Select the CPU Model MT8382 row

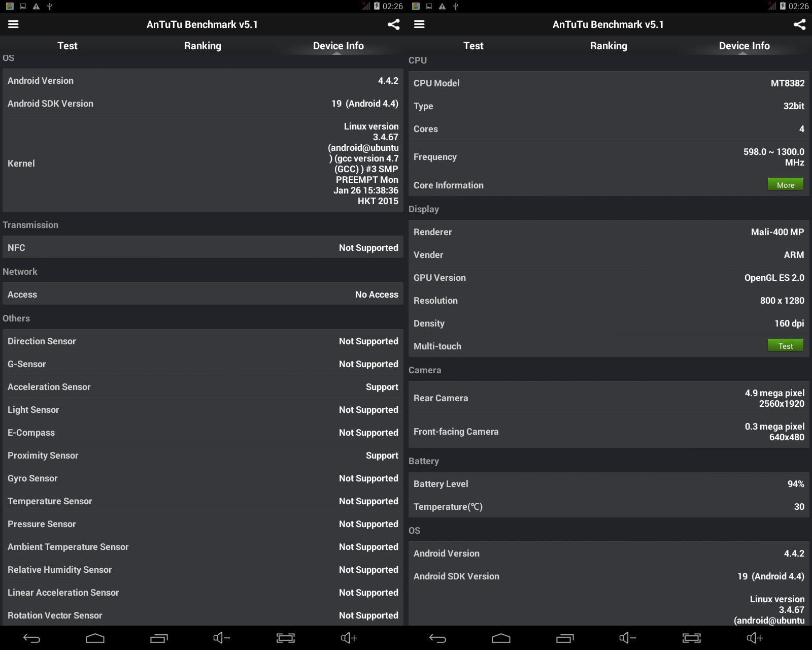click(x=608, y=83)
